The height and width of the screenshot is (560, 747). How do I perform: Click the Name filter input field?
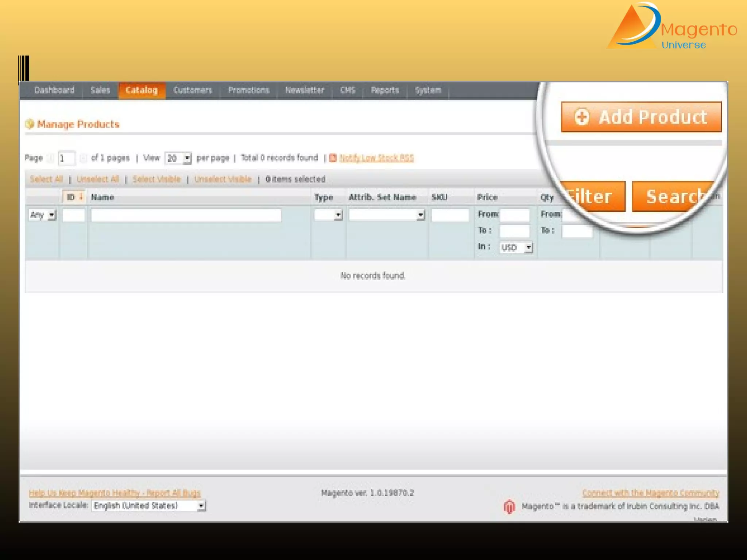[x=186, y=215]
